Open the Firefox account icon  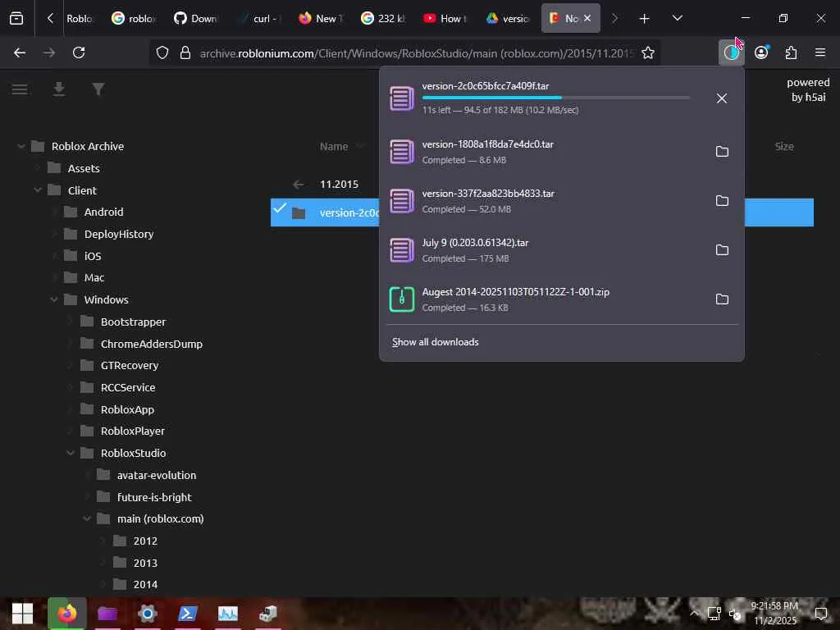click(x=761, y=52)
